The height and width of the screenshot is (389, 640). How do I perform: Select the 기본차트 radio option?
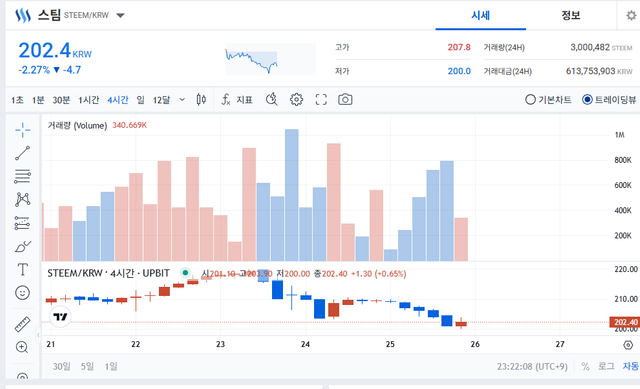coord(548,100)
